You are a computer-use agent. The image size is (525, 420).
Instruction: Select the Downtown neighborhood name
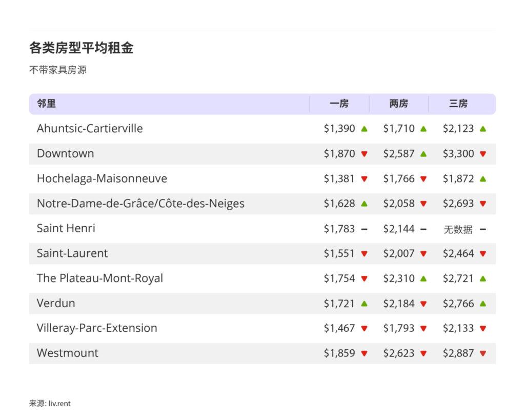(x=65, y=153)
